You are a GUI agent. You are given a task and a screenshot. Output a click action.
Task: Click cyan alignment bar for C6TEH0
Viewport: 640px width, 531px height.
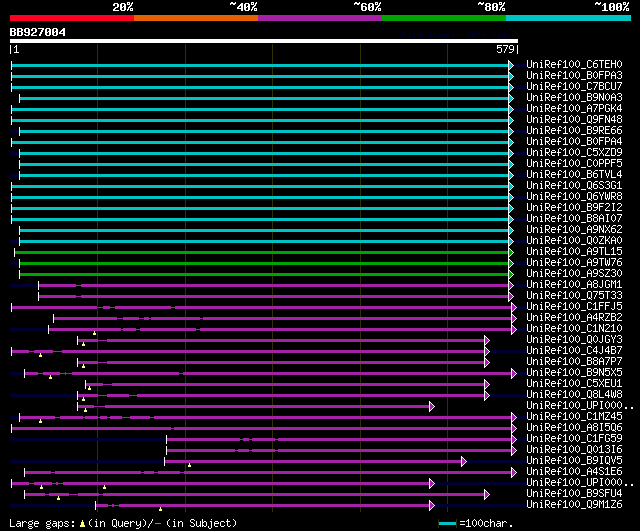pos(260,65)
